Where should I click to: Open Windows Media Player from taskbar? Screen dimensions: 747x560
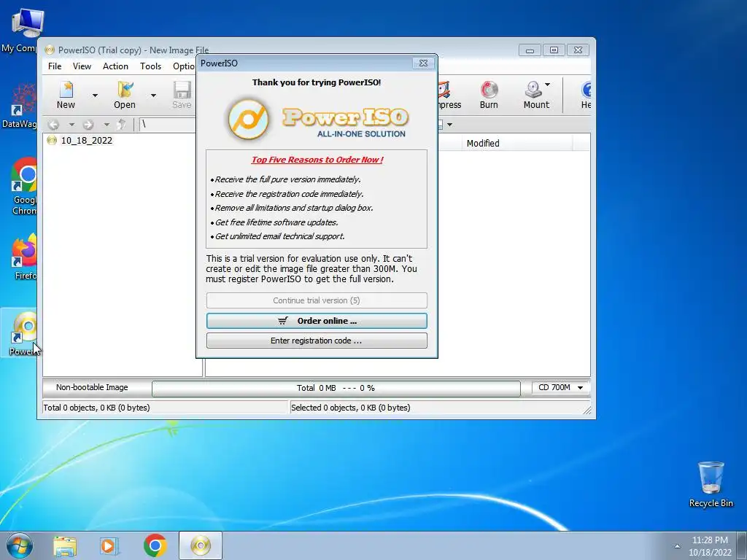click(x=109, y=546)
